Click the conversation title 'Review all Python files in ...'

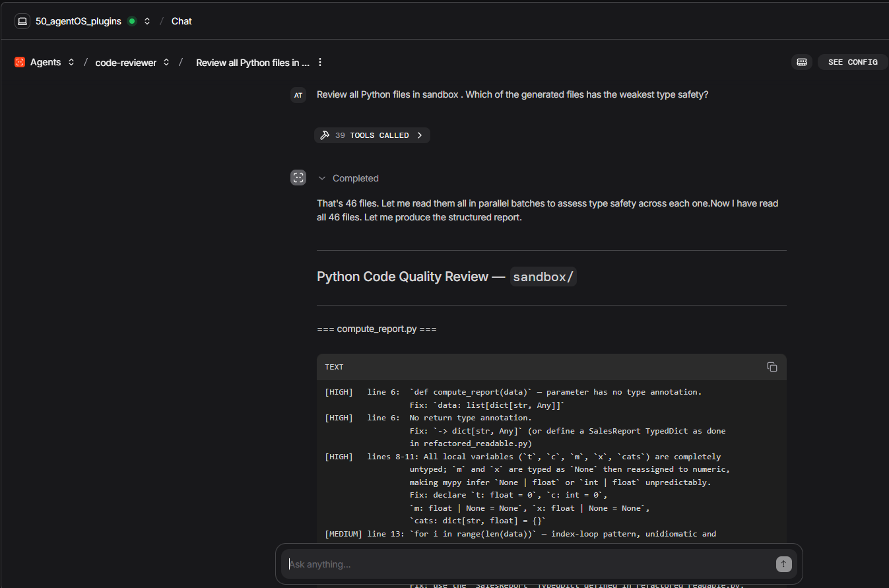coord(253,63)
